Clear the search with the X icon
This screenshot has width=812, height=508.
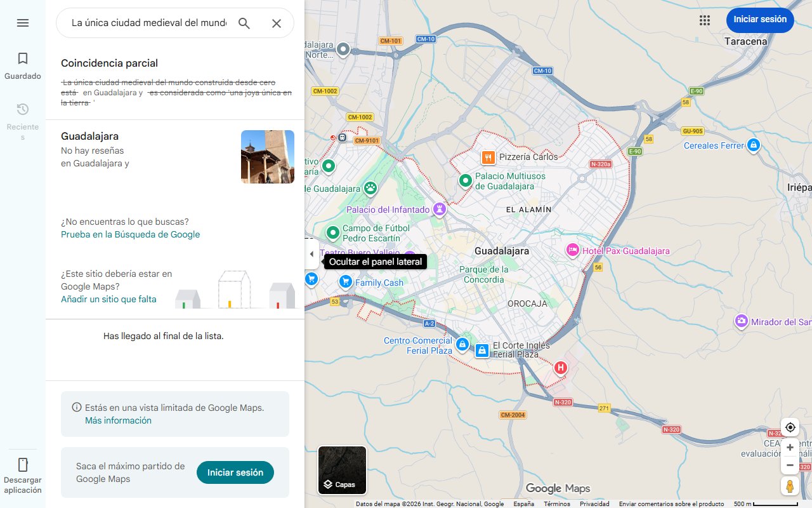click(277, 23)
